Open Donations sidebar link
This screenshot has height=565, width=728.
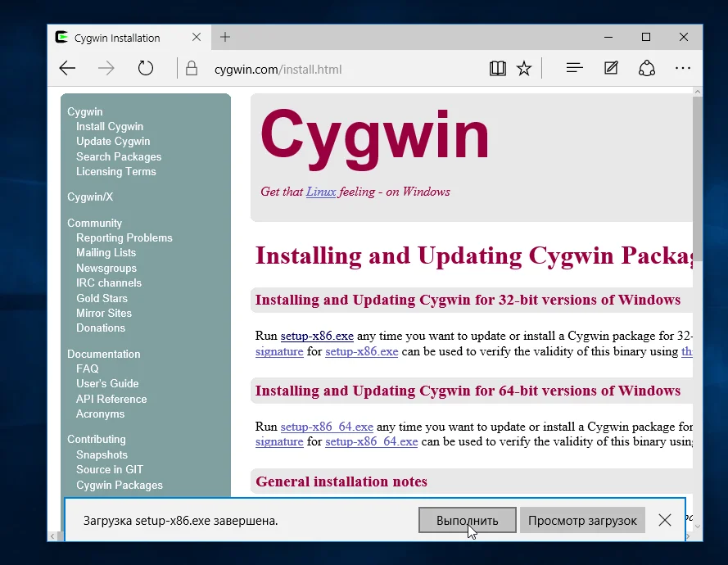click(x=101, y=328)
